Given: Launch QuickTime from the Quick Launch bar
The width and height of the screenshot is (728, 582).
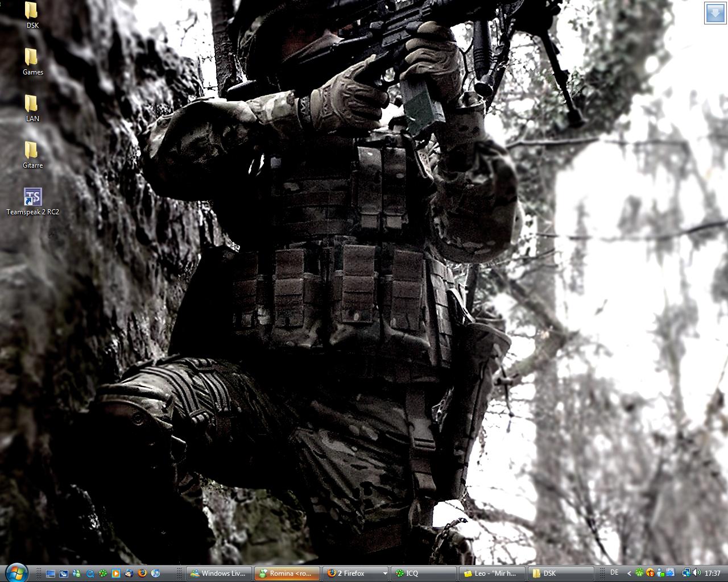Looking at the screenshot, I should tap(90, 573).
